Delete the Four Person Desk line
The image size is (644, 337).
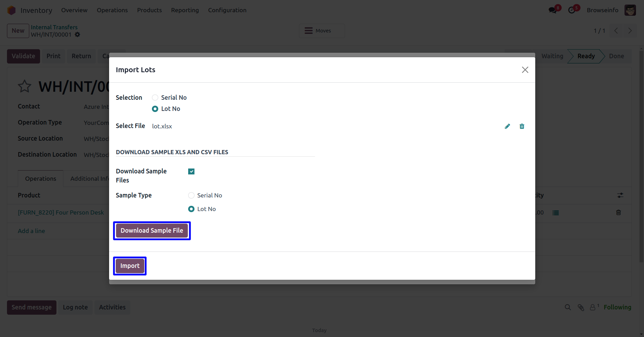[x=618, y=212]
